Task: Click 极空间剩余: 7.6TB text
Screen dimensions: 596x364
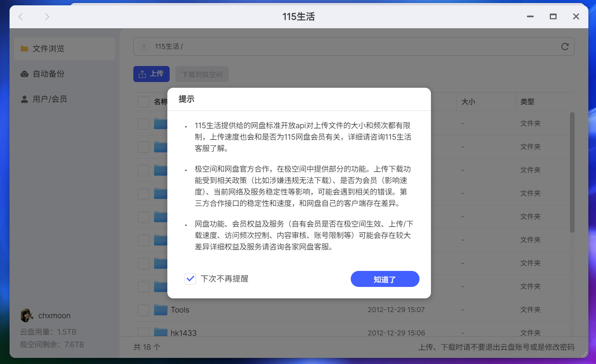Action: tap(52, 345)
